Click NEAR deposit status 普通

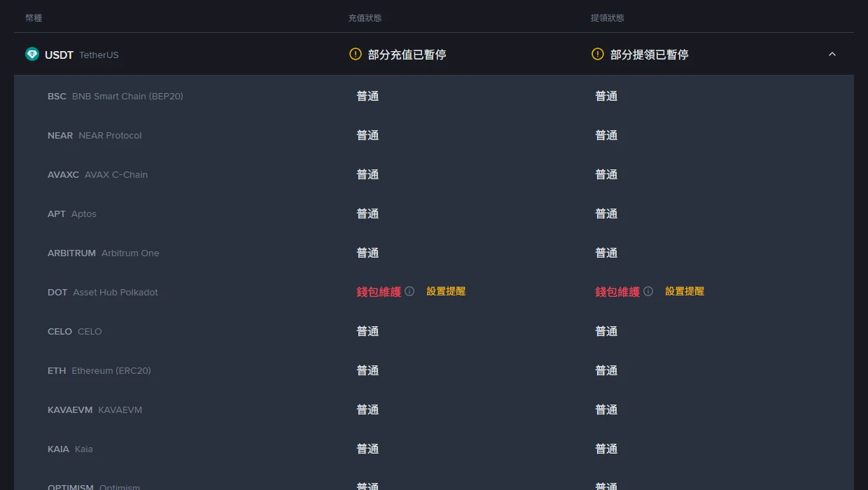(x=367, y=135)
